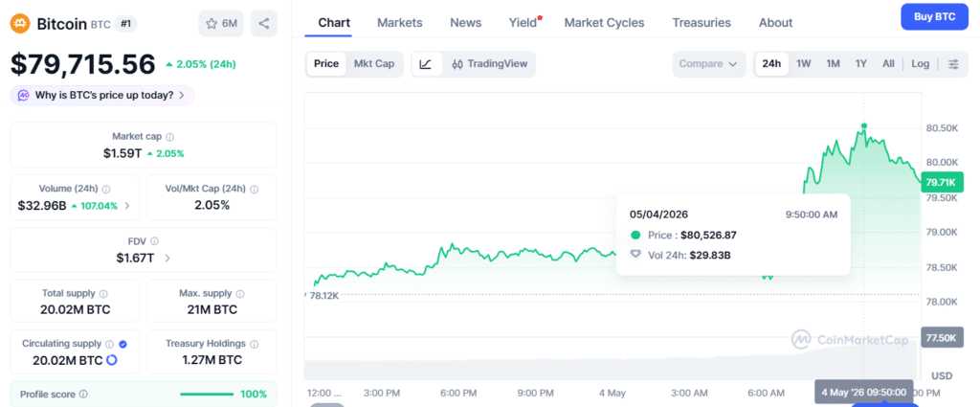
Task: Click the 1.27M BTC treasury holdings value
Action: (x=212, y=360)
